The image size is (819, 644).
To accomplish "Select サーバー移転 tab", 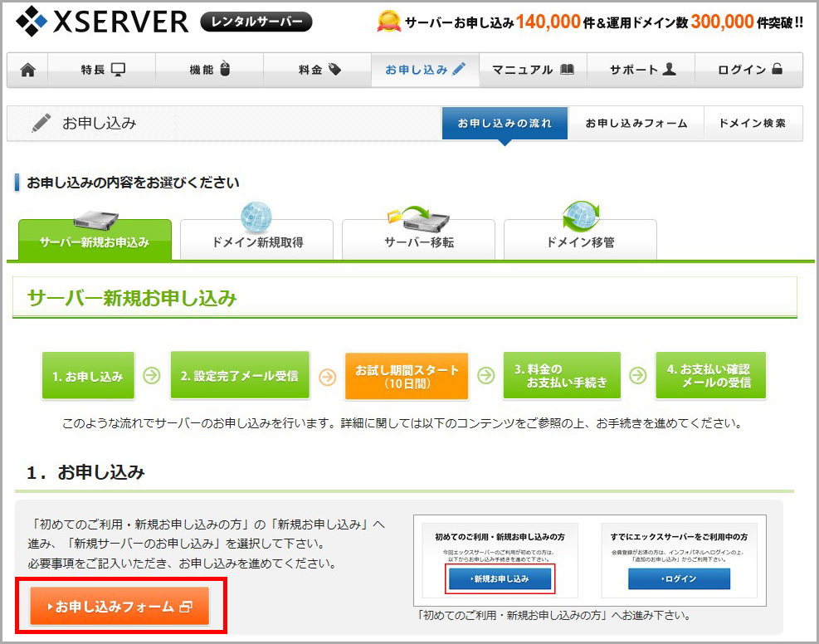I will 418,242.
